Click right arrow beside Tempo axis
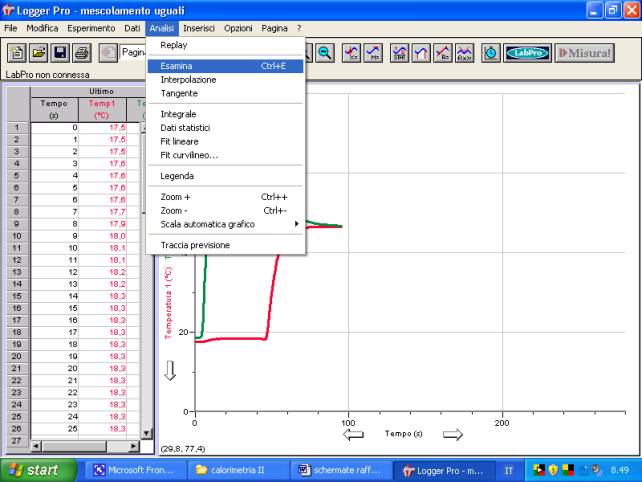Viewport: 642px width, 482px height. (453, 434)
